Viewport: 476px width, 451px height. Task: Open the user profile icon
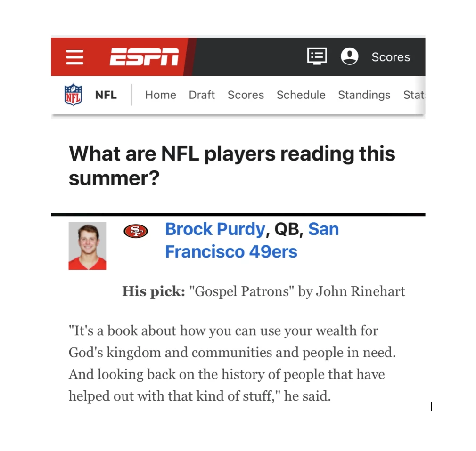(349, 56)
